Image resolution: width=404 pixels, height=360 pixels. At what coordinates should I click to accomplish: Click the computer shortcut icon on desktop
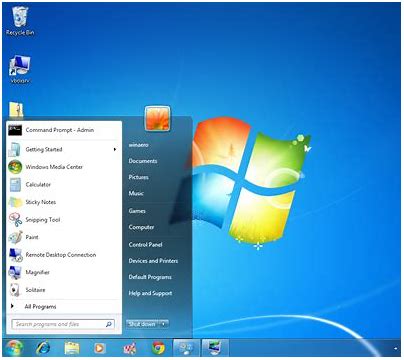20,65
